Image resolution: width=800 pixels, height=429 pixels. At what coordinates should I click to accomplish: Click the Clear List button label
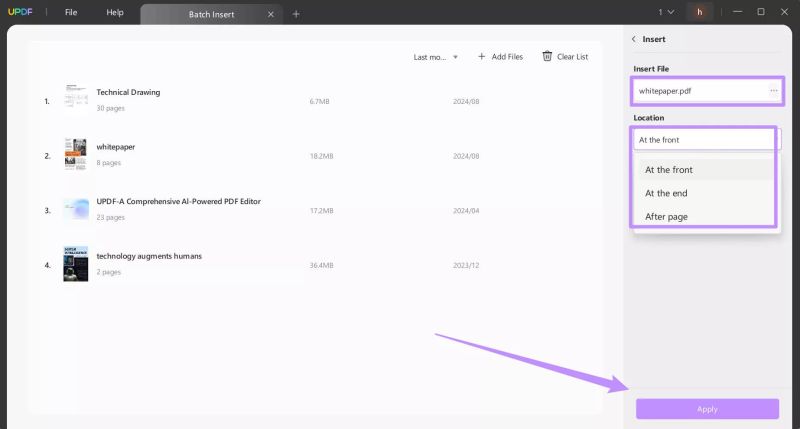pyautogui.click(x=572, y=57)
